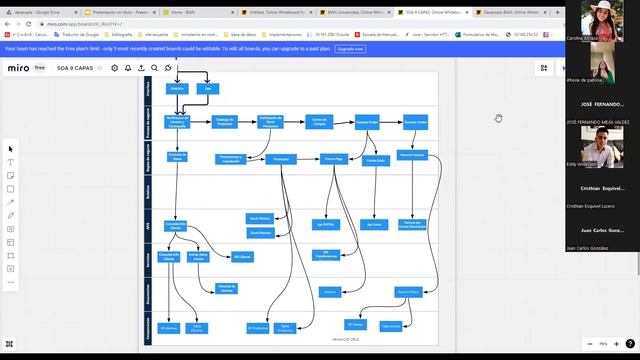Select the WS Clientes node
The width and height of the screenshot is (640, 360).
pyautogui.click(x=242, y=257)
